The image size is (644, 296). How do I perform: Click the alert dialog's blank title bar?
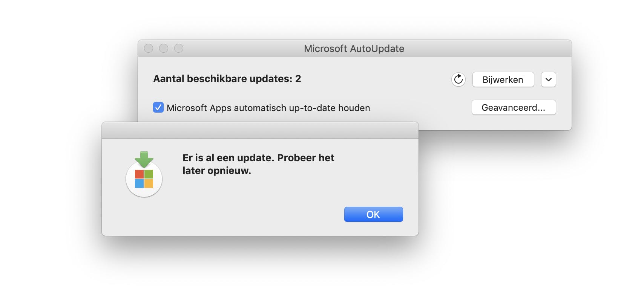260,130
